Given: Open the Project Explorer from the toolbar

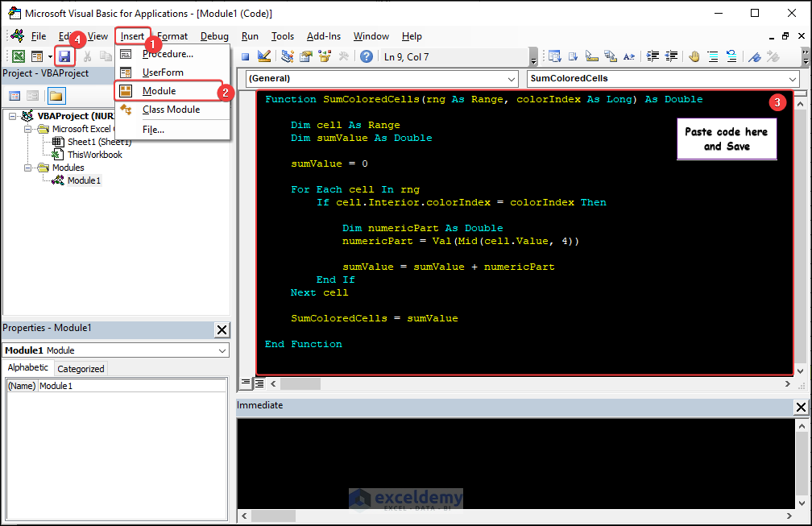Looking at the screenshot, I should tap(288, 56).
